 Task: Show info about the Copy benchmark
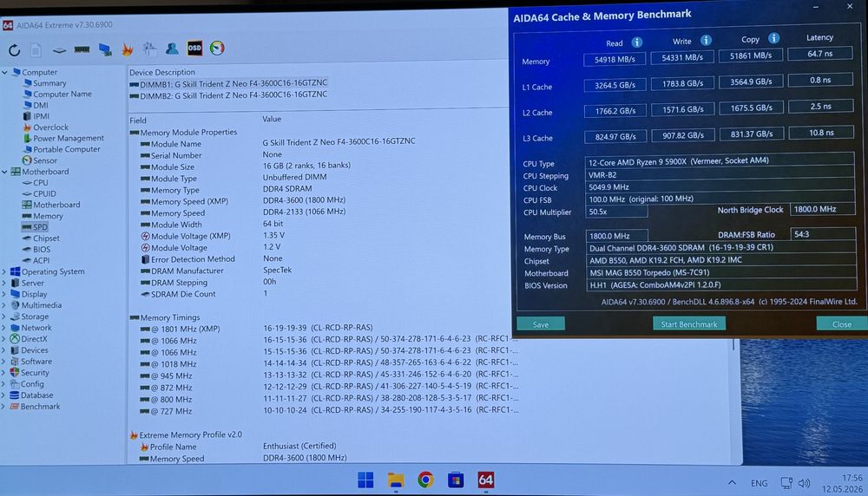774,38
